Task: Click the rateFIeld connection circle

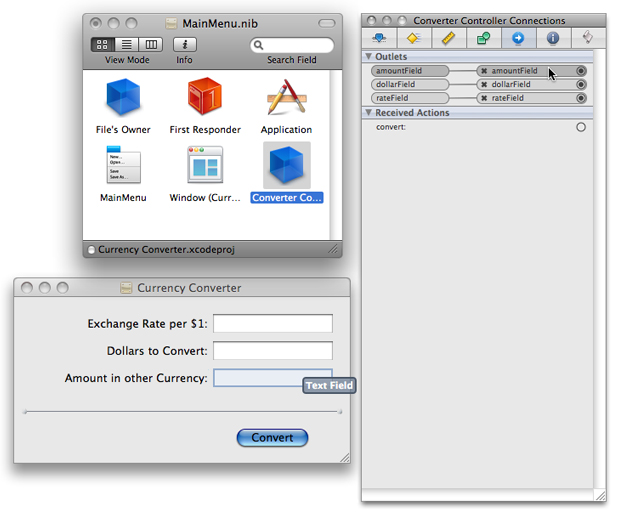Action: [x=581, y=98]
